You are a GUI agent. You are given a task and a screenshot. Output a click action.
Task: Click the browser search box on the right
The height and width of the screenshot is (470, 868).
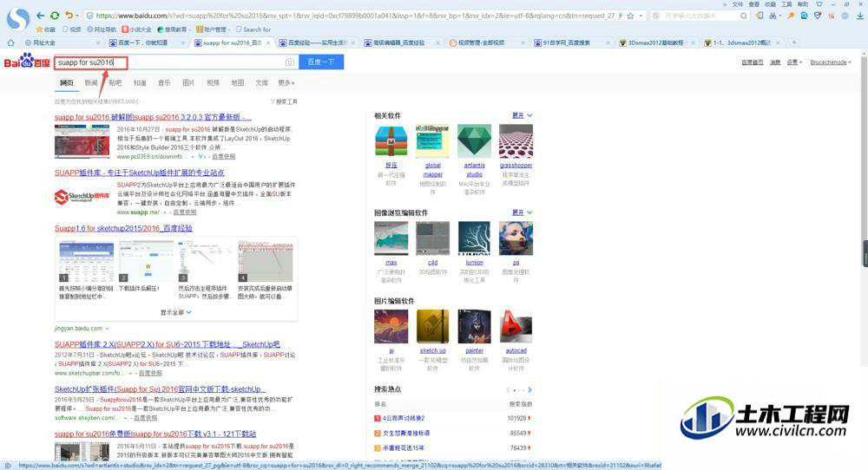[700, 16]
